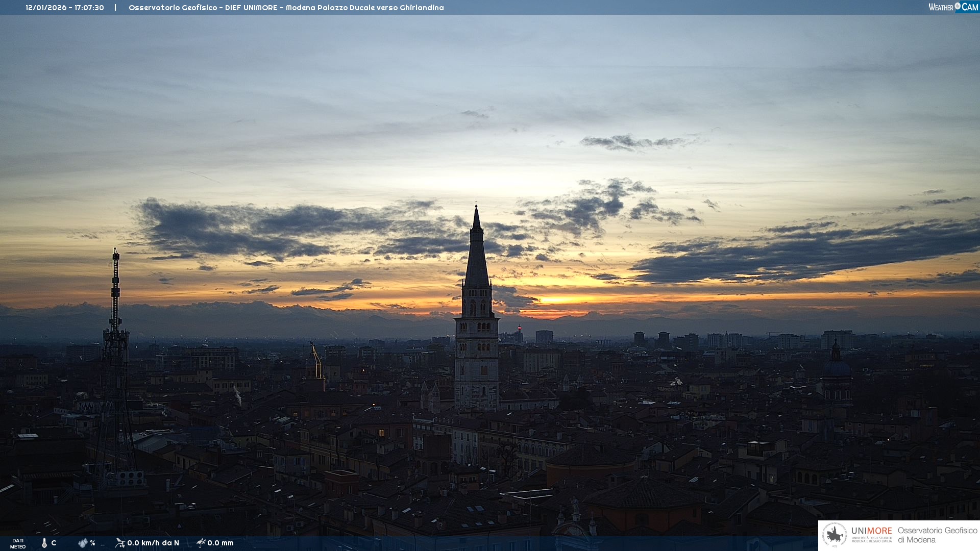This screenshot has width=980, height=551.
Task: Click the wind anemometer icon
Action: pos(120,543)
